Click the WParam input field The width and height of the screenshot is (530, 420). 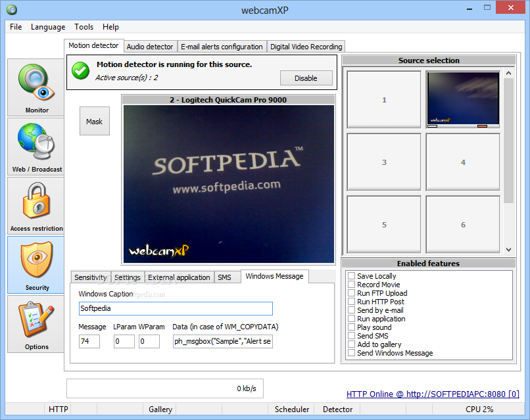149,341
